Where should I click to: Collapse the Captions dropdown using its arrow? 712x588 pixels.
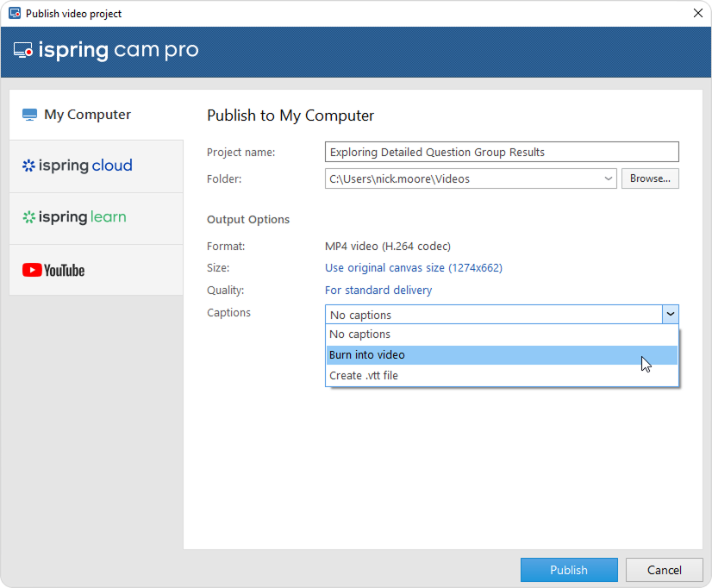coord(671,315)
